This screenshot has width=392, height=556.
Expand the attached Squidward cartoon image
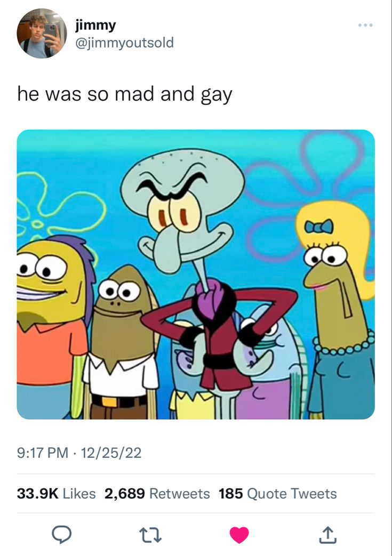(x=196, y=275)
